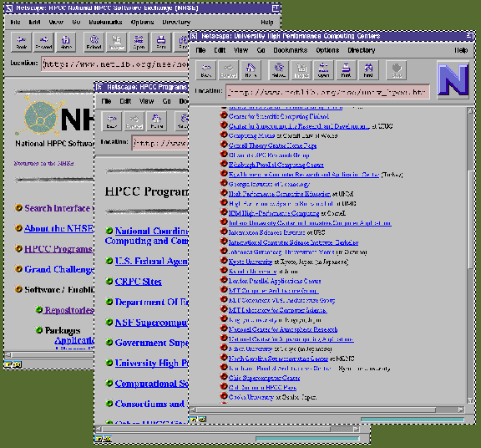Click the NHSE globe logo image

[40, 116]
